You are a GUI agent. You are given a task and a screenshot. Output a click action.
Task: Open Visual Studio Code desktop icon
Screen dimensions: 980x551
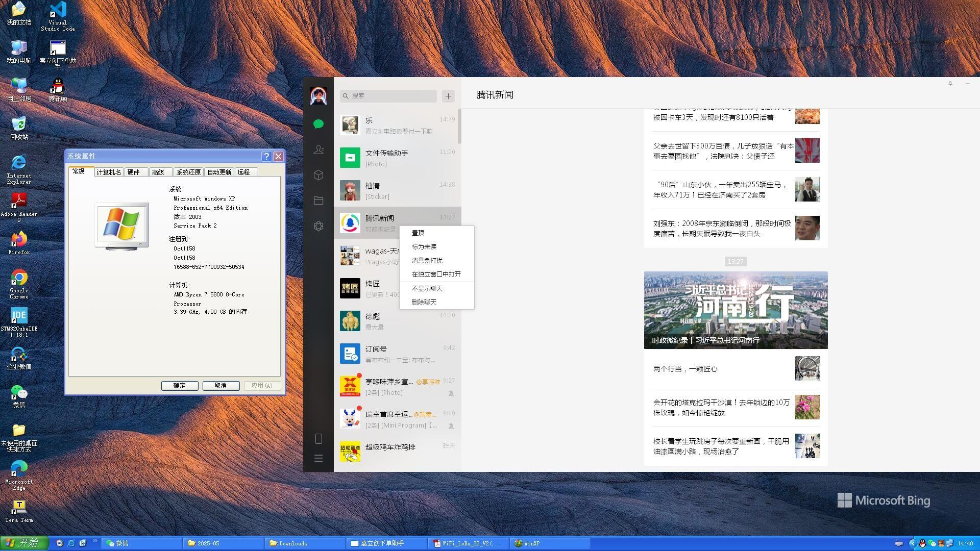pos(58,16)
